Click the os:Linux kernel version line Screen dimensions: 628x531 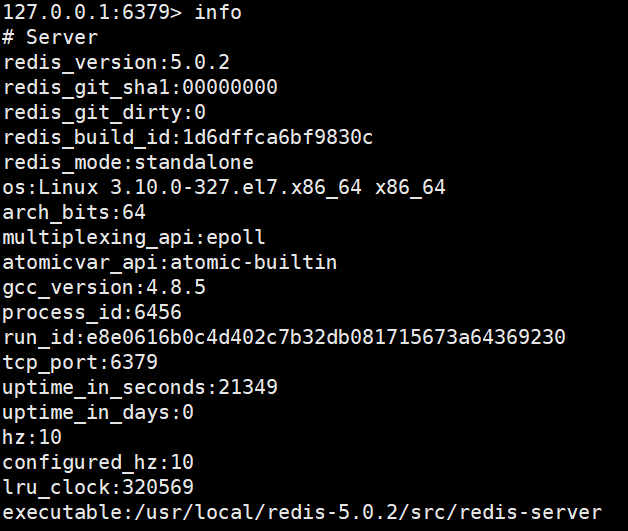pyautogui.click(x=224, y=187)
